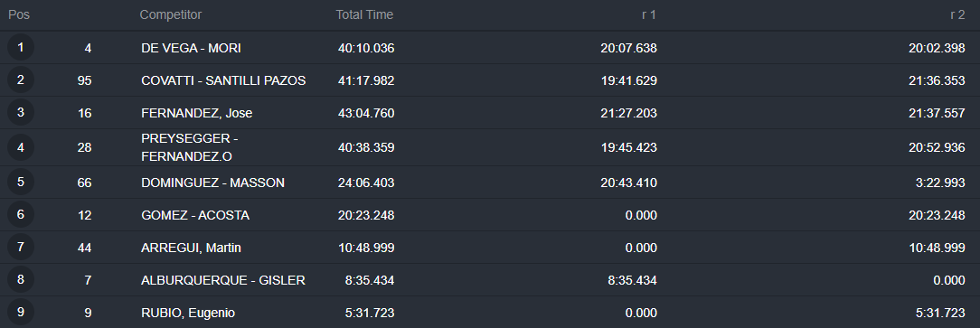
Task: Click the position 5 circle badge
Action: 21,183
